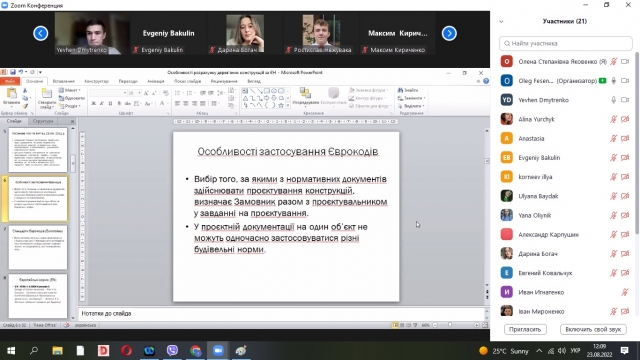Screen dimensions: 640x360
Task: Click the УКР language indicator in taskbar
Action: click(x=576, y=351)
